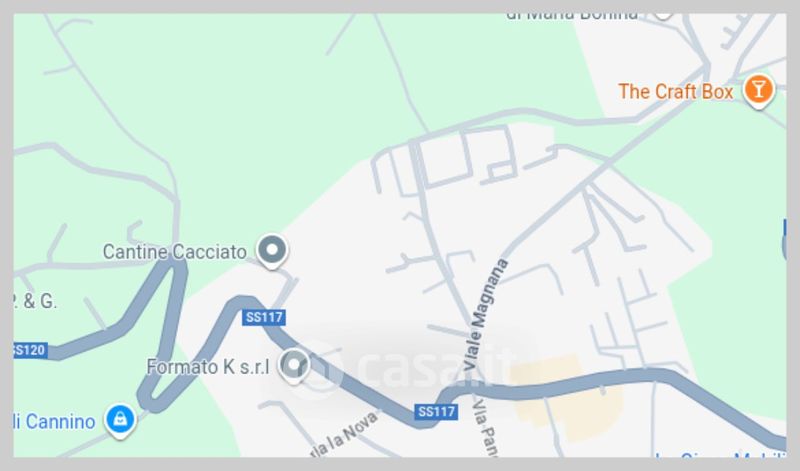Click the Formato K s.r.l map pin
Viewport: 800px width, 471px height.
(x=294, y=366)
